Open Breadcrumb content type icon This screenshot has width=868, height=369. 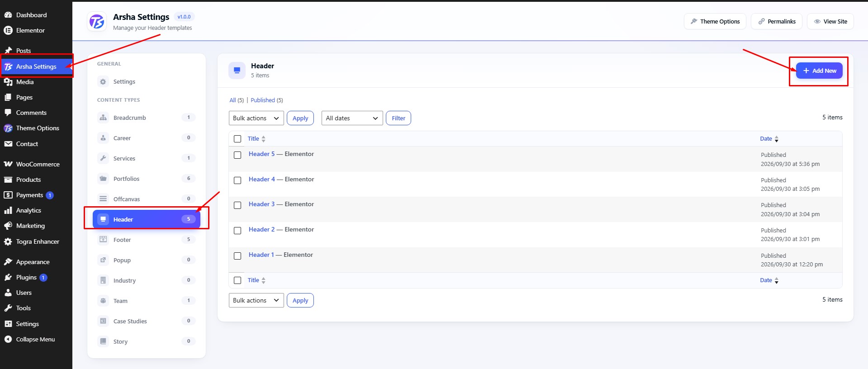pos(103,118)
